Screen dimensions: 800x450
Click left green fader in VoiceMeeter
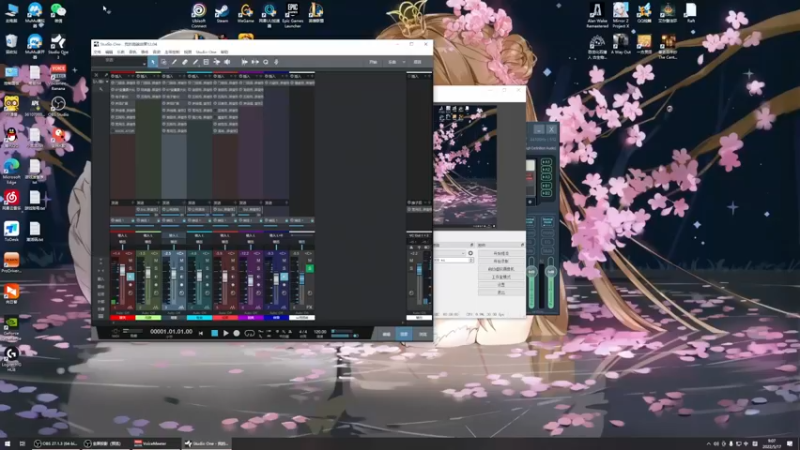pos(532,272)
